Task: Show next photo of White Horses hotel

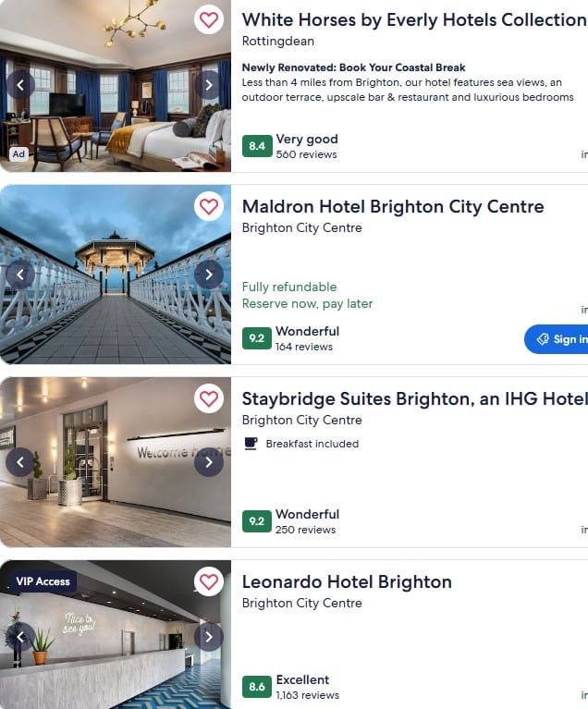Action: [209, 85]
